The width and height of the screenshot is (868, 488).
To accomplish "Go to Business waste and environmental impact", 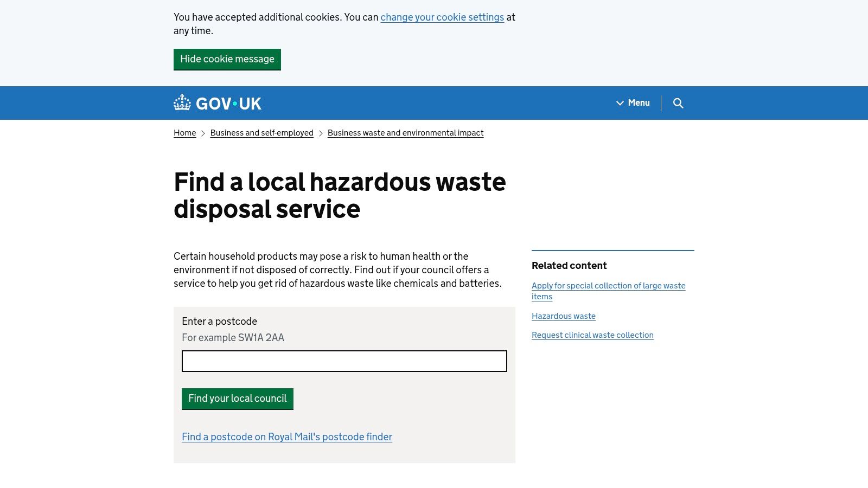I will click(x=405, y=133).
